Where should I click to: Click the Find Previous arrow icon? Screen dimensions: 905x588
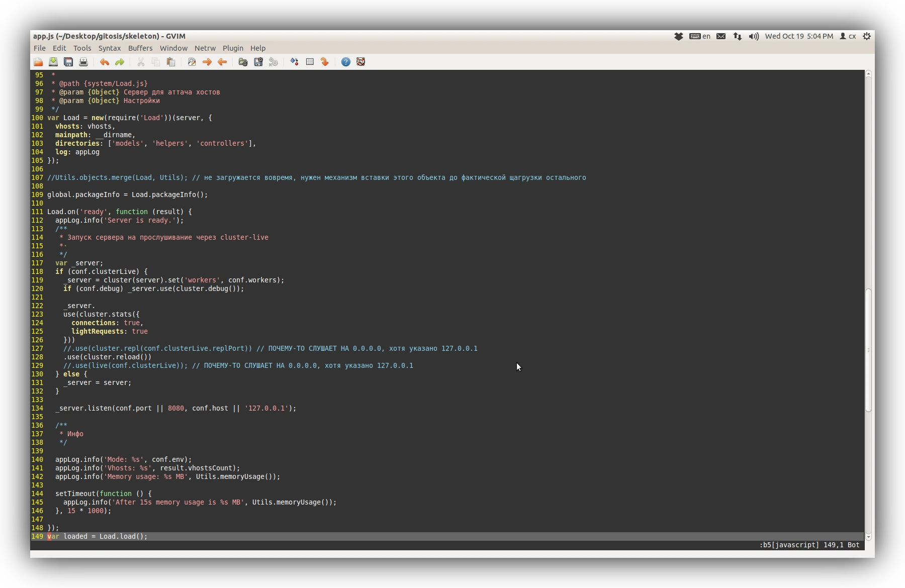[222, 62]
